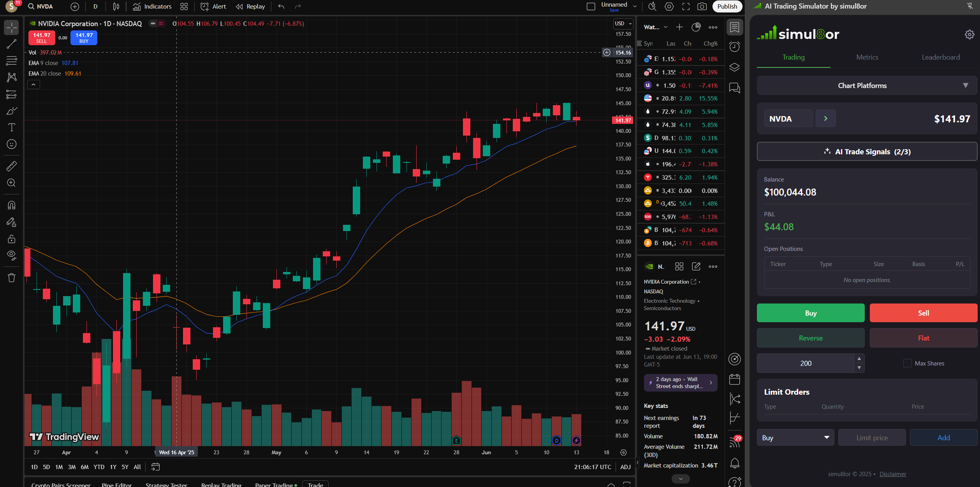Open the quick search icon
The width and height of the screenshot is (980, 487).
[x=652, y=7]
